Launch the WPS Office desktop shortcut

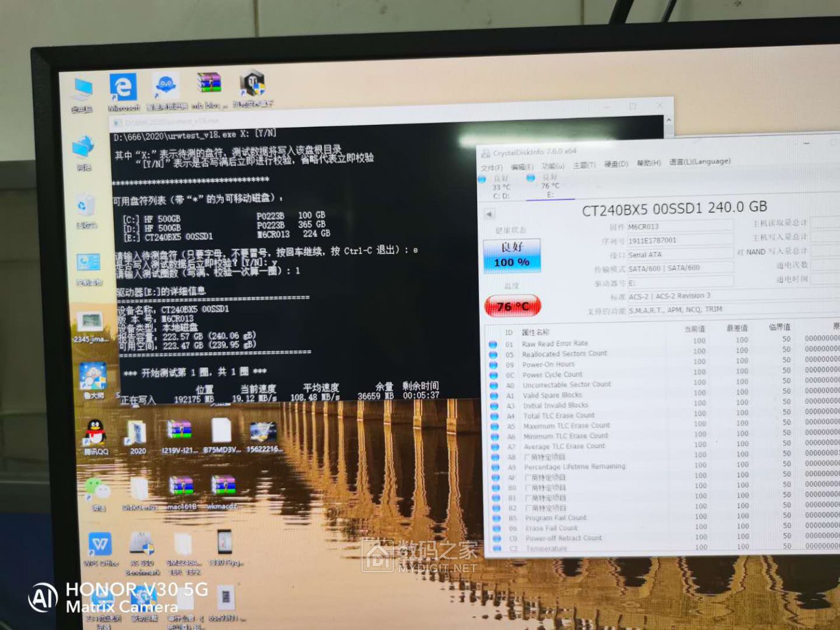coord(100,550)
